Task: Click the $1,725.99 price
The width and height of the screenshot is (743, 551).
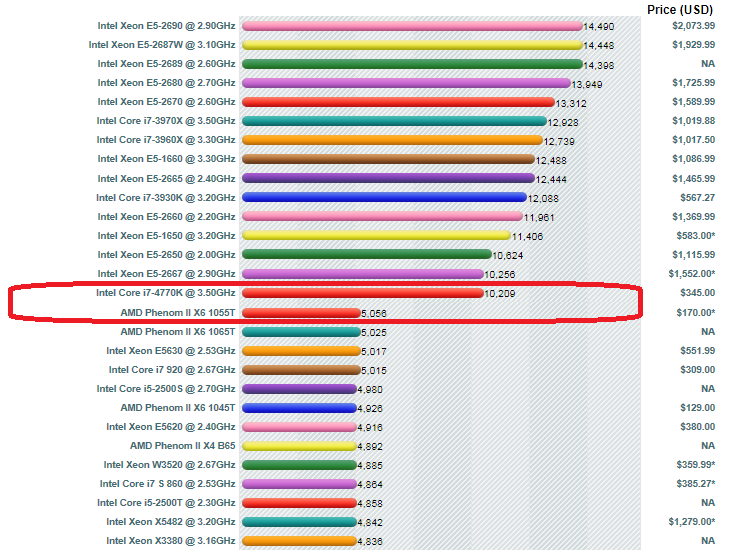Action: click(693, 82)
